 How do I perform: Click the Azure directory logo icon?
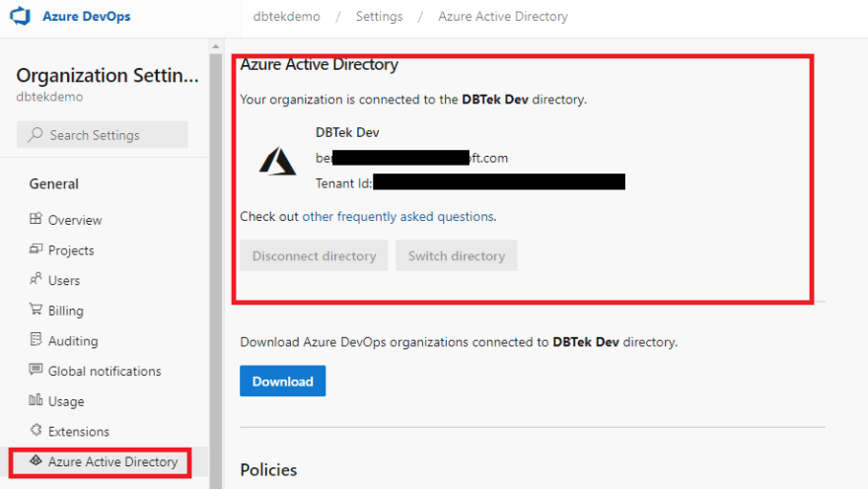277,161
